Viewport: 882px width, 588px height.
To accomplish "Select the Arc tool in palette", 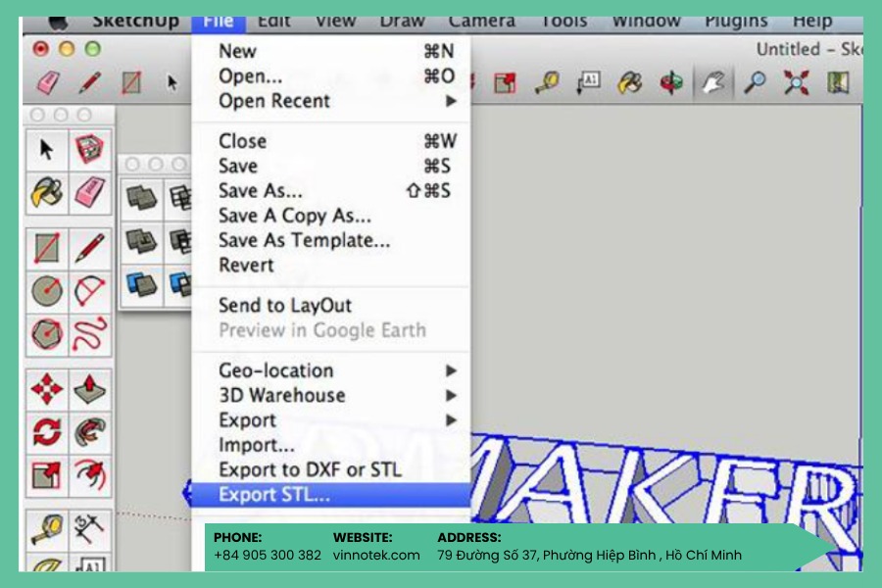I will (x=90, y=291).
